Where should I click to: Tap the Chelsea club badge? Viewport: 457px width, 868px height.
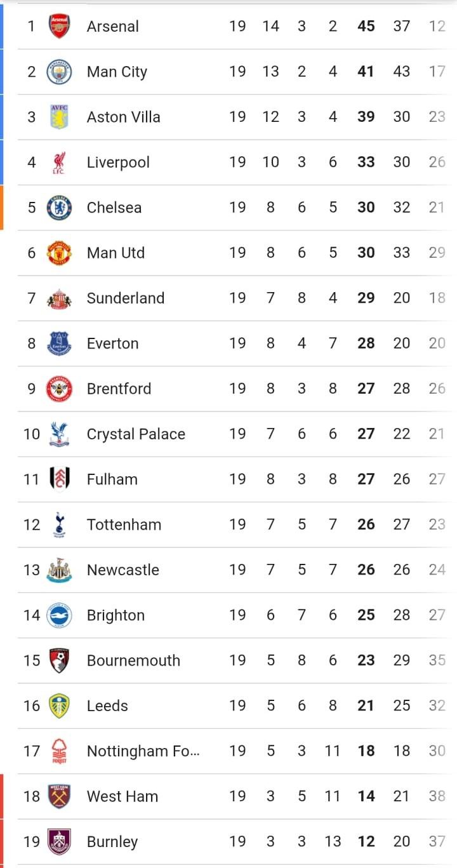click(59, 208)
